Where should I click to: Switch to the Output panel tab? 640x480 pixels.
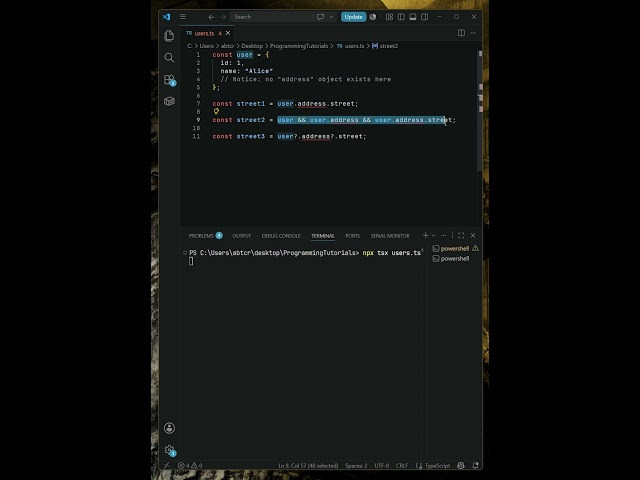coord(241,236)
